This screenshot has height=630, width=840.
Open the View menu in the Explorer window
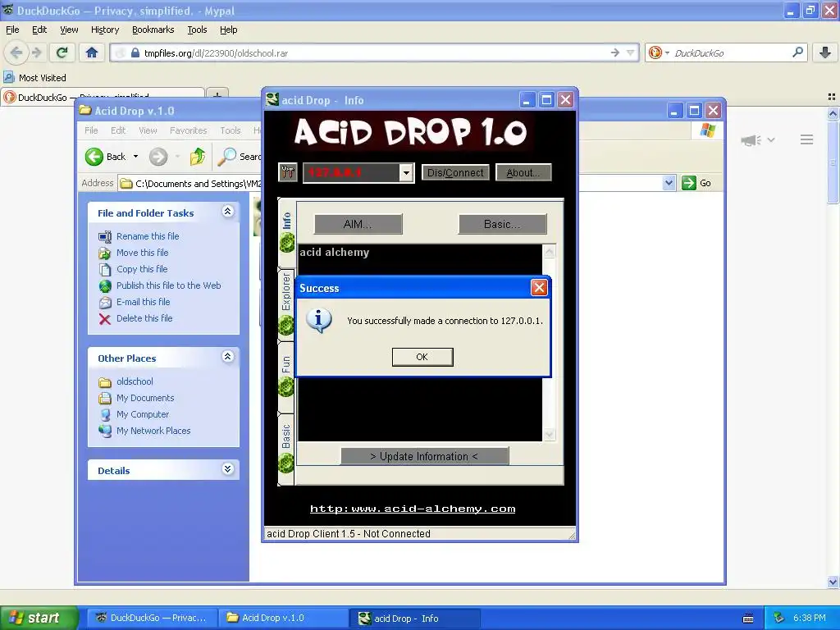(148, 130)
